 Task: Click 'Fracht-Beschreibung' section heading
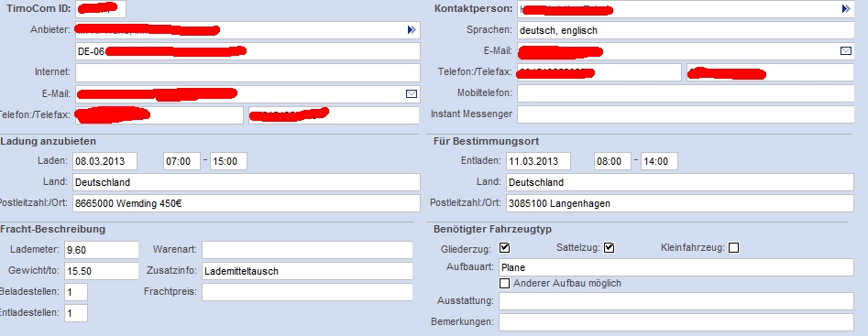pyautogui.click(x=53, y=229)
